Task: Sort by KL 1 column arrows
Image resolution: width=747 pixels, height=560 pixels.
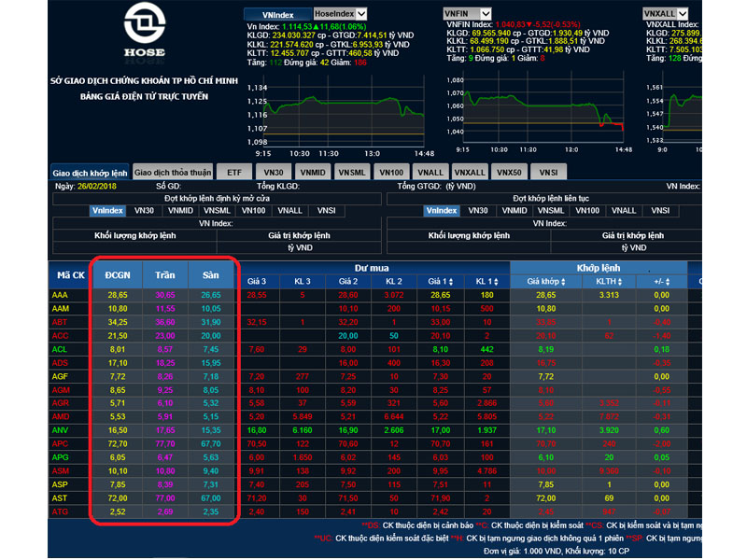Action: 496,282
